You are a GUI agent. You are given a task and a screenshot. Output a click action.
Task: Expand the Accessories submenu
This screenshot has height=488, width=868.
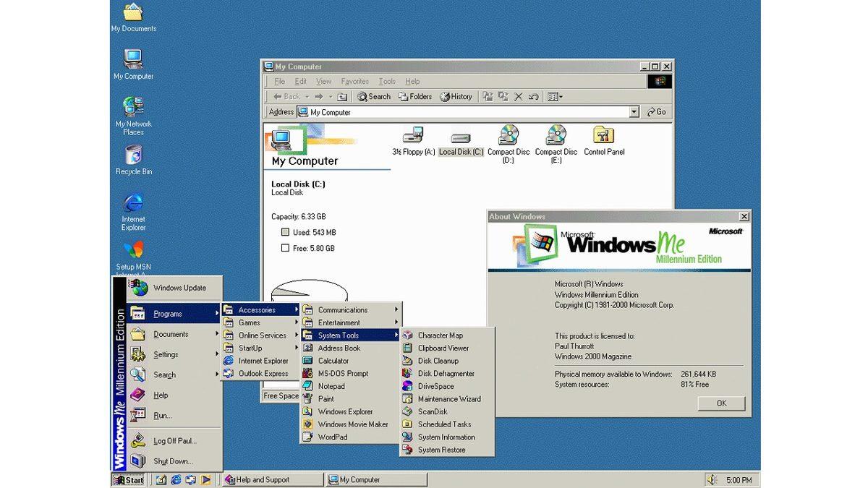pyautogui.click(x=260, y=309)
